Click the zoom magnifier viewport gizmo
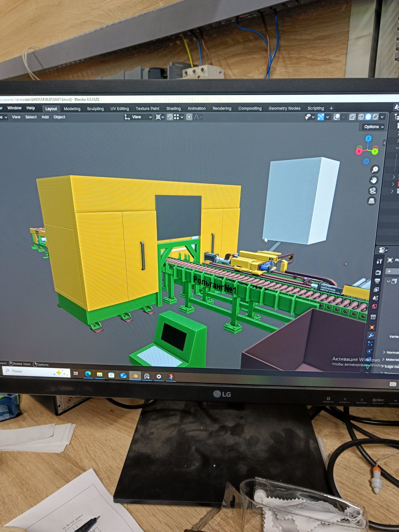399x532 pixels. [375, 169]
